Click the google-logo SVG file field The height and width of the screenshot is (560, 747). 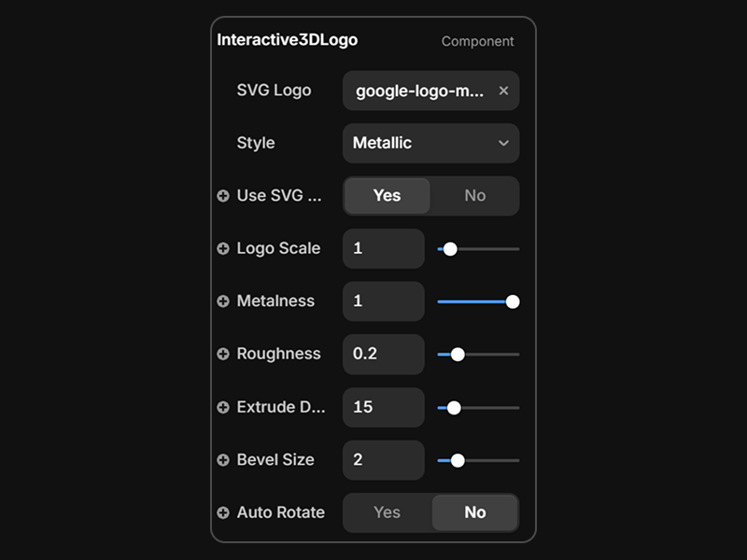(x=419, y=91)
